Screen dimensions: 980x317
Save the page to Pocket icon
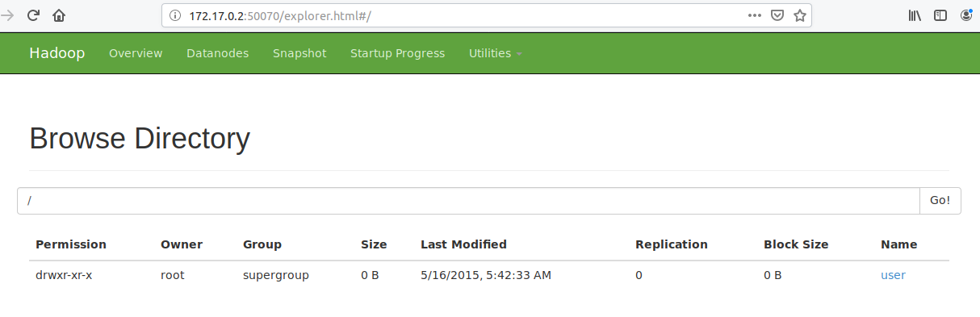click(777, 15)
